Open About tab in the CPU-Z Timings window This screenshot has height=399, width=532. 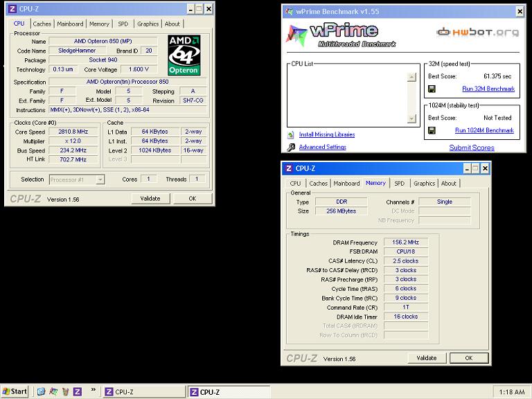(x=449, y=183)
